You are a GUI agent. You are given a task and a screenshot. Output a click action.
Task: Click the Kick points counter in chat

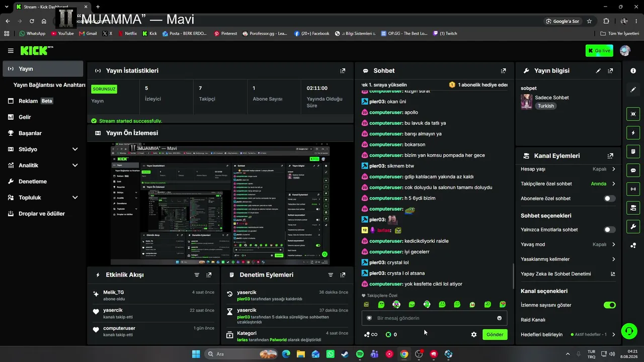(391, 334)
